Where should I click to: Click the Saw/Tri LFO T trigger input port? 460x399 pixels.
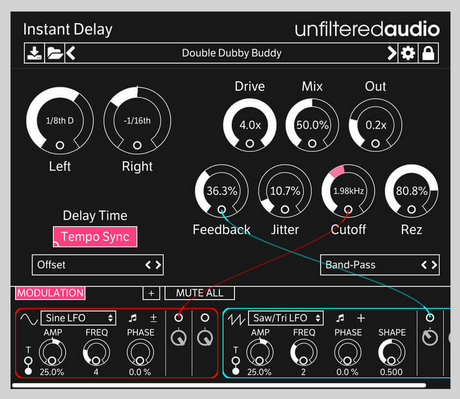coord(236,361)
